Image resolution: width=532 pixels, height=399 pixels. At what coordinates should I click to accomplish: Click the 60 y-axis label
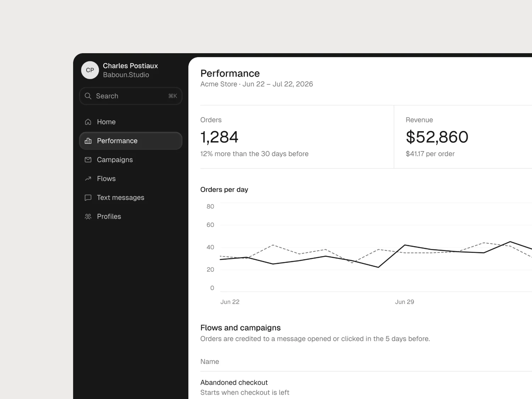pyautogui.click(x=210, y=225)
